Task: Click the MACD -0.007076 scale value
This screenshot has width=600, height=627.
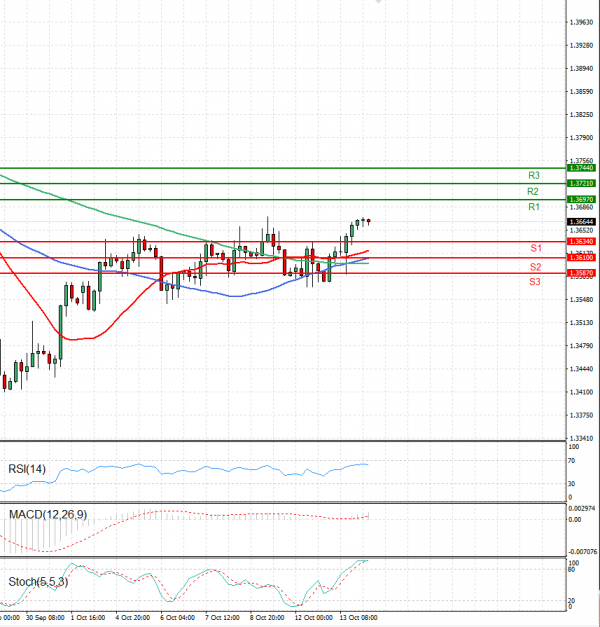Action: [x=582, y=552]
